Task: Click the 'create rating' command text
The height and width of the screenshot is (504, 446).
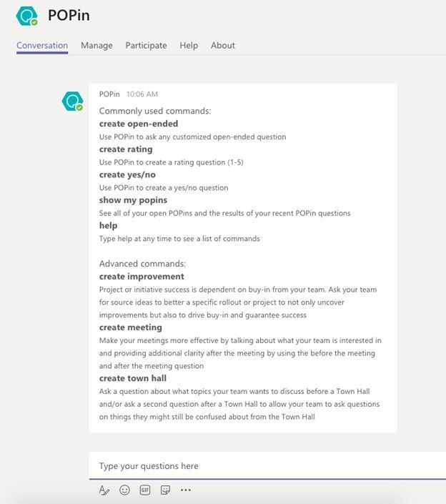Action: 126,149
